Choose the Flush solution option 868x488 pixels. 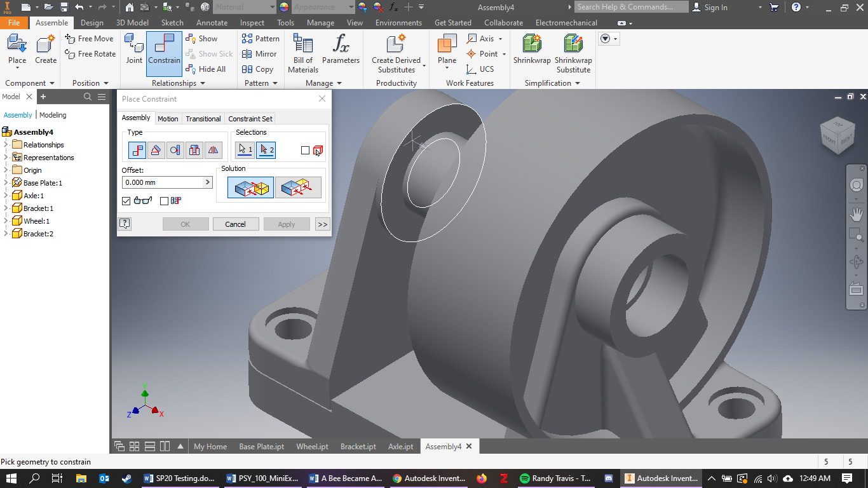(x=298, y=187)
